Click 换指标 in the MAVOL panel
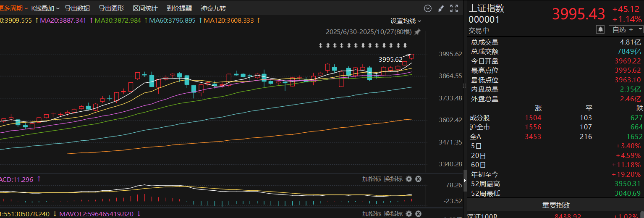 [393, 214]
